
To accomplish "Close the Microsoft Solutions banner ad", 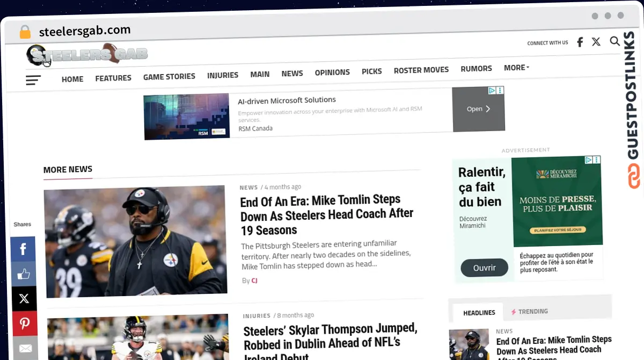I will (500, 90).
